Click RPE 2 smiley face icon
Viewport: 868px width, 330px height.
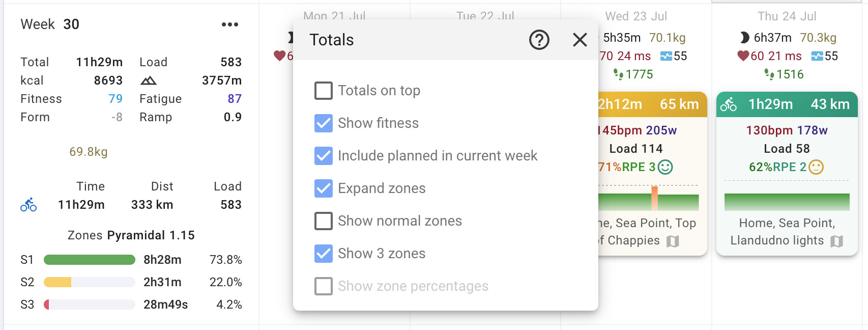pyautogui.click(x=816, y=167)
